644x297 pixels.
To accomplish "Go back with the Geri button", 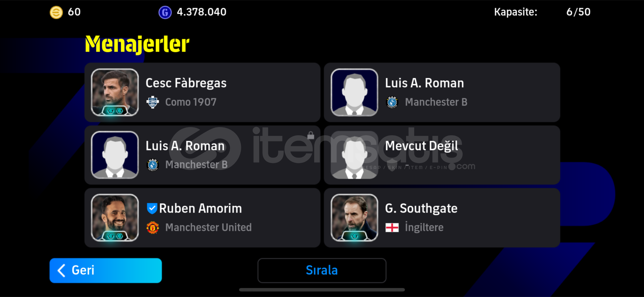I will [x=106, y=270].
